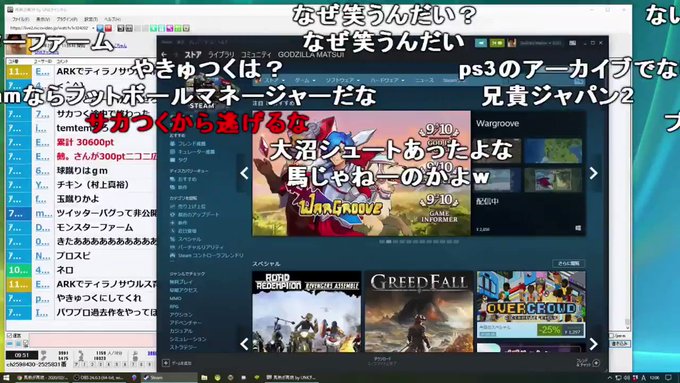Screen dimensions: 680x383
Task: Click the Steam profile avatar picture
Action: point(512,43)
